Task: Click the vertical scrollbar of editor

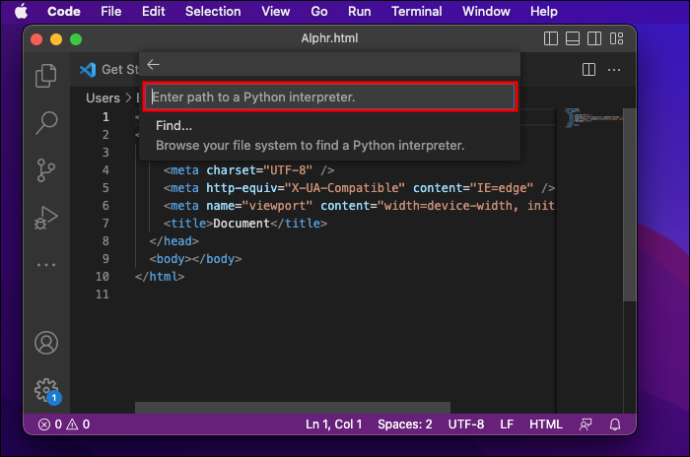Action: (630, 205)
